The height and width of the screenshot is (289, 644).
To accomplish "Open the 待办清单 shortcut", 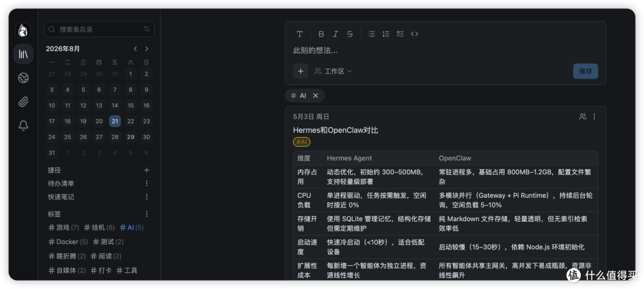I will pos(61,184).
